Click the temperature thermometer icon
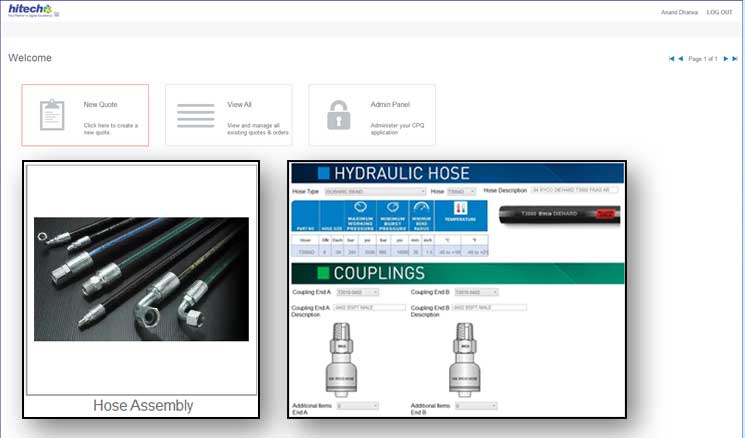Viewport: 745px width, 438px height. tap(461, 208)
